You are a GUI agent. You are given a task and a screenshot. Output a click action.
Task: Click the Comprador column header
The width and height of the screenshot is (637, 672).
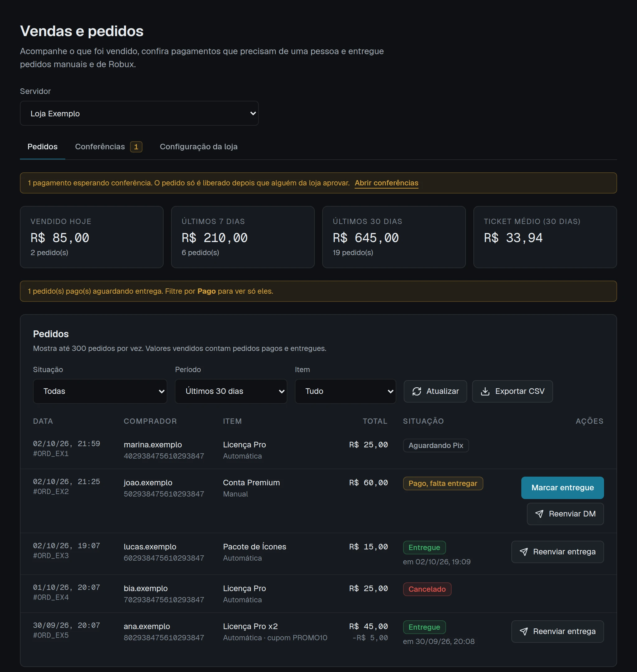[x=150, y=422]
